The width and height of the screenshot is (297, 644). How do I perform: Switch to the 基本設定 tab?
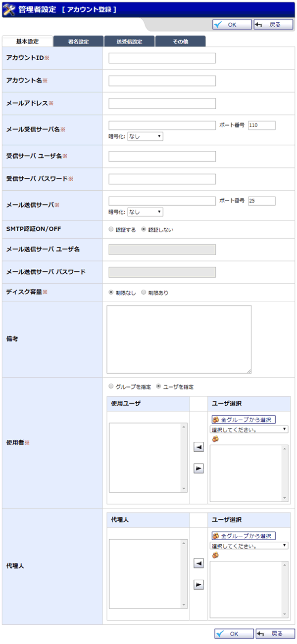pos(27,42)
